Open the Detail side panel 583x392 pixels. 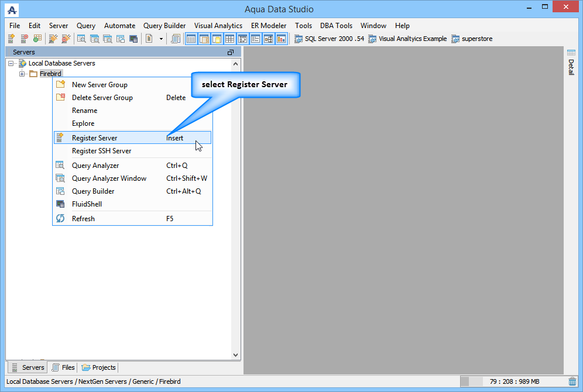point(571,61)
